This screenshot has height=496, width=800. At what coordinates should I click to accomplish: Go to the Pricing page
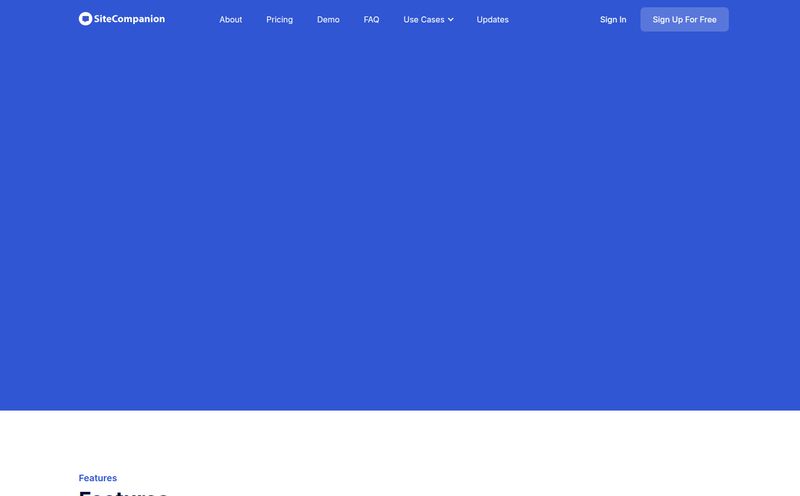(280, 19)
